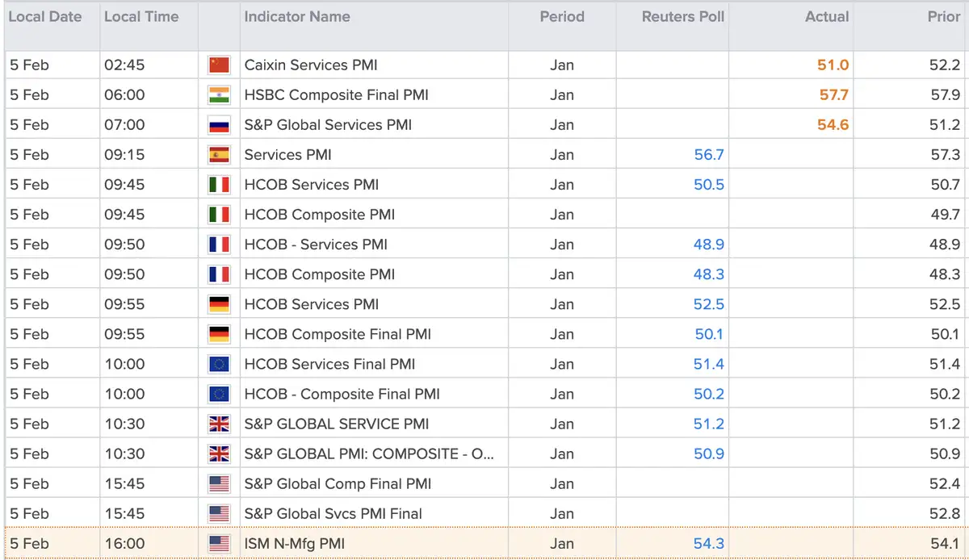Select the HCOB Services Final PMI indicator

(329, 364)
